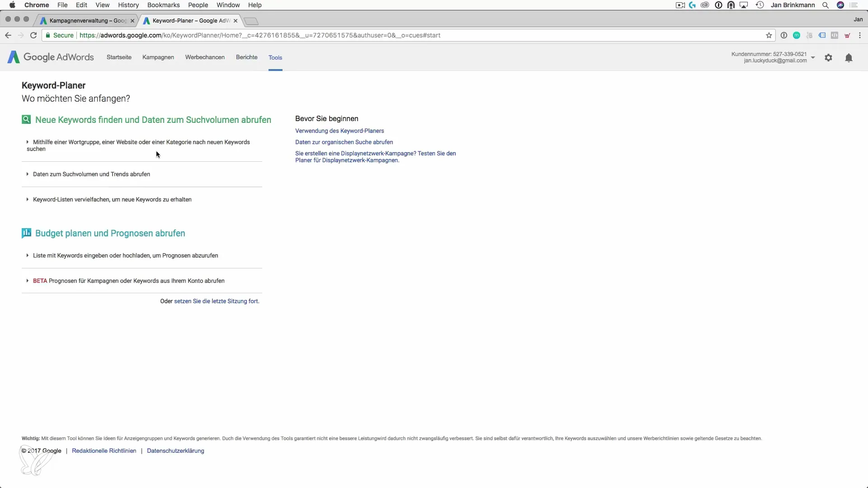Click the red Todoist-style extension icon

pyautogui.click(x=847, y=35)
